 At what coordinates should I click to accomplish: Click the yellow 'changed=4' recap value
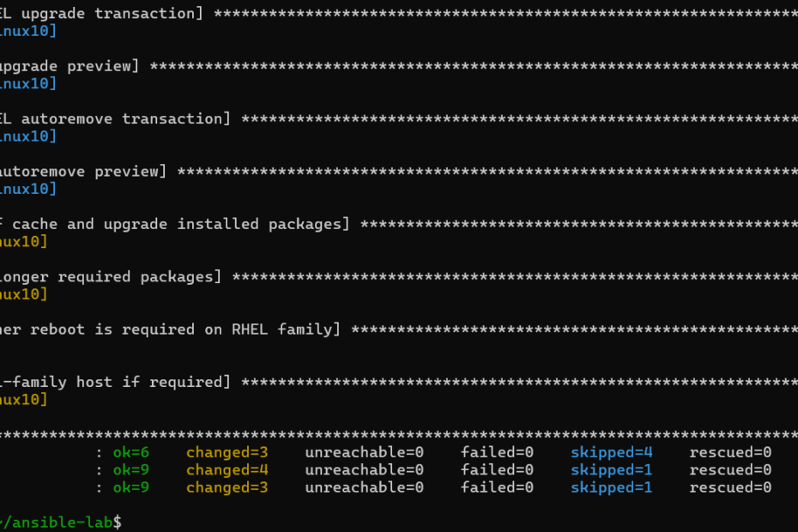coord(227,470)
